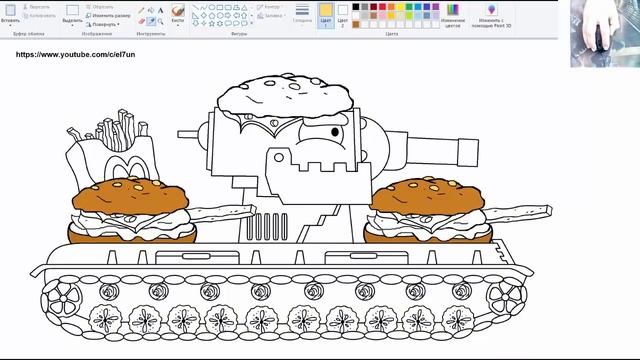
Task: Pick the custom brown swatch in third row
Action: [x=356, y=25]
